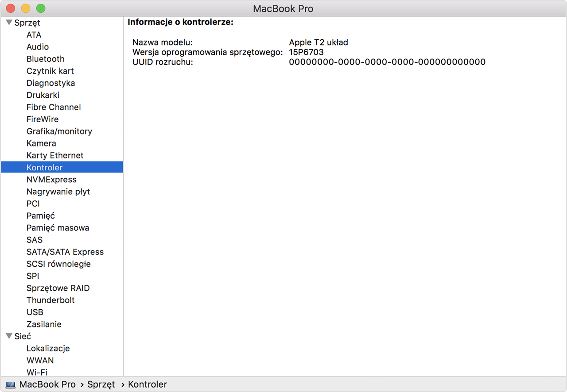Select Bluetooth in the sidebar

point(45,59)
